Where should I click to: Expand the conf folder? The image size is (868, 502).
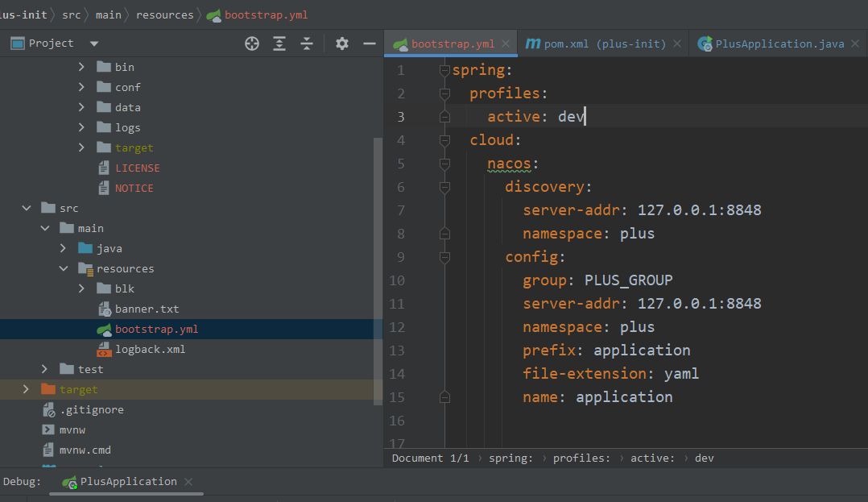click(81, 87)
